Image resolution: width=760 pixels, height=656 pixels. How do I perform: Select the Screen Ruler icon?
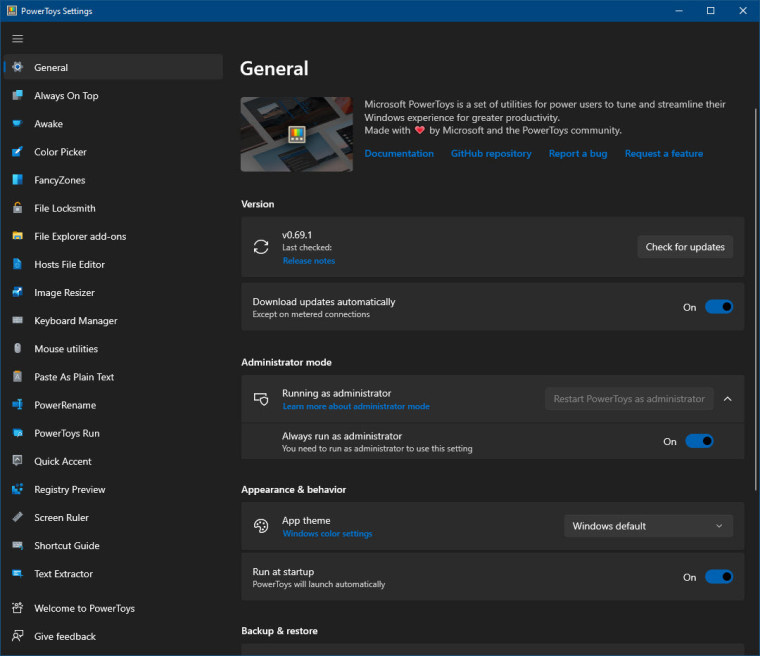17,518
